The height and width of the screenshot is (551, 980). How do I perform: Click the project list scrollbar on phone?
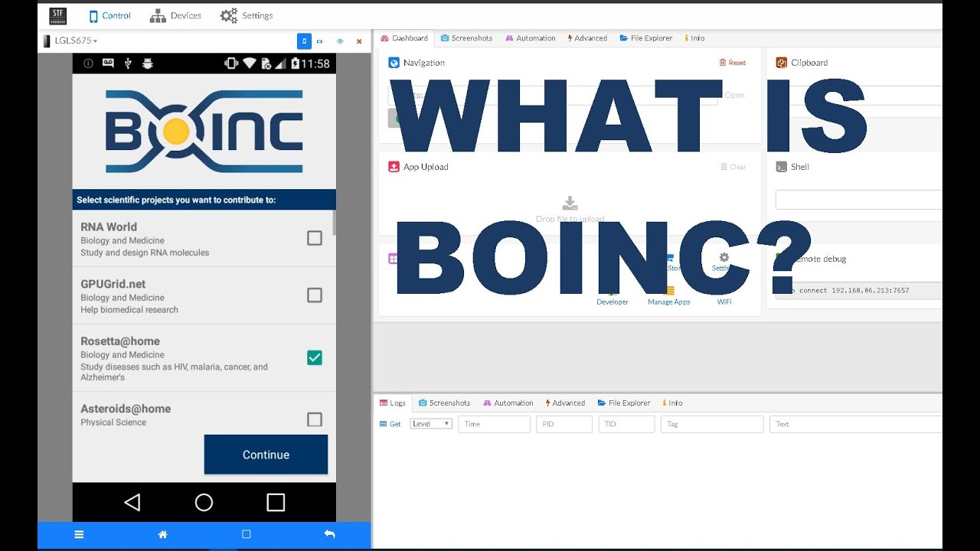pos(334,223)
